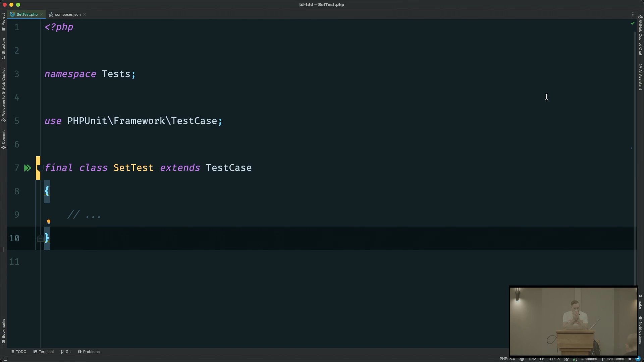Open the AI Assistant panel
Screen dimensions: 644x362
[x=640, y=77]
